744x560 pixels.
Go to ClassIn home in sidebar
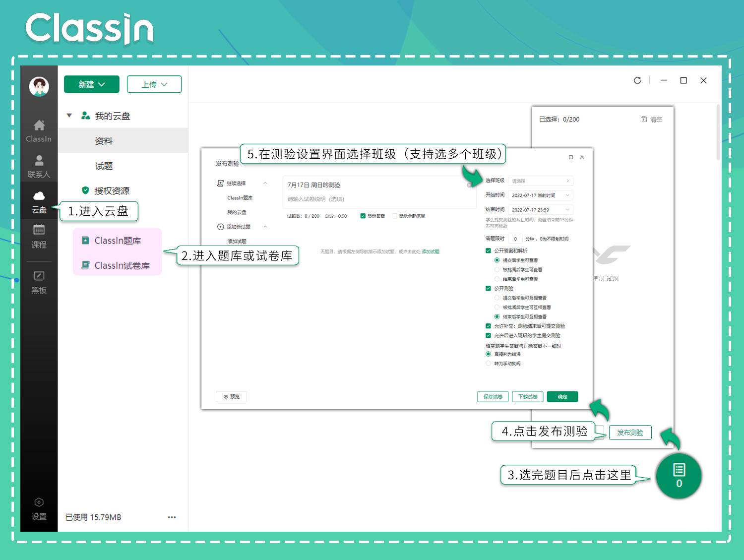pos(39,131)
